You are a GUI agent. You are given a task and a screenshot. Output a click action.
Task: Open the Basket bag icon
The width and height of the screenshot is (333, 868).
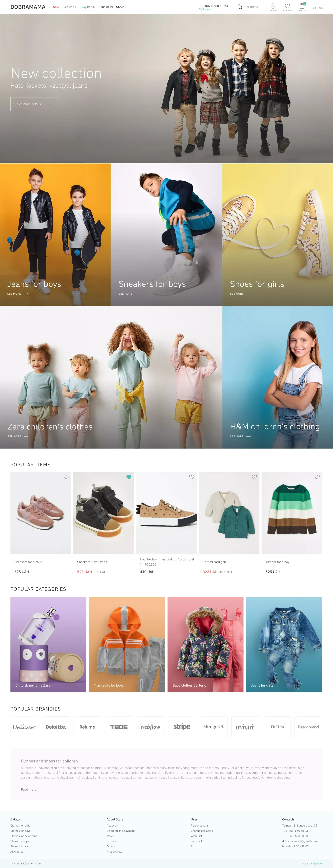click(x=302, y=6)
